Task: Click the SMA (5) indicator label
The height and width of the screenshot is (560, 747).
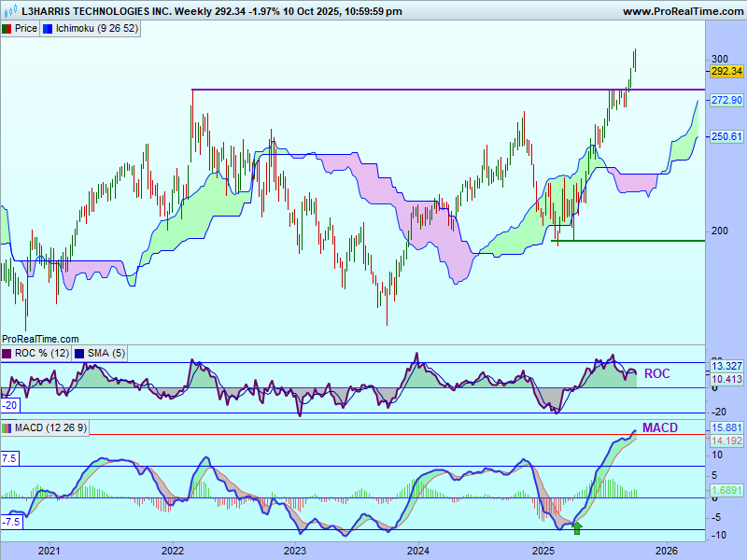Action: [106, 353]
